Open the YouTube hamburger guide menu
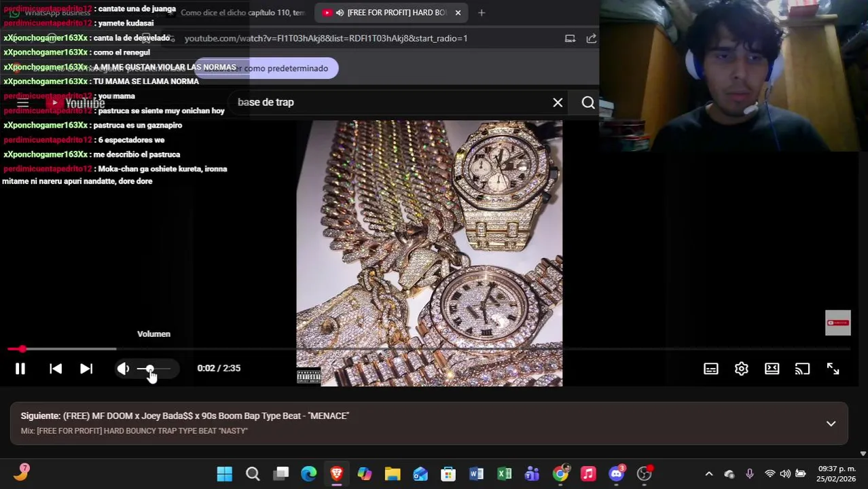Screen dimensions: 868x489 click(x=22, y=103)
